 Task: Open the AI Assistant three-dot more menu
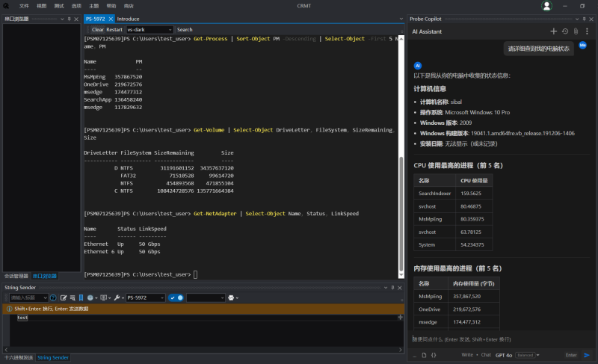[x=587, y=31]
